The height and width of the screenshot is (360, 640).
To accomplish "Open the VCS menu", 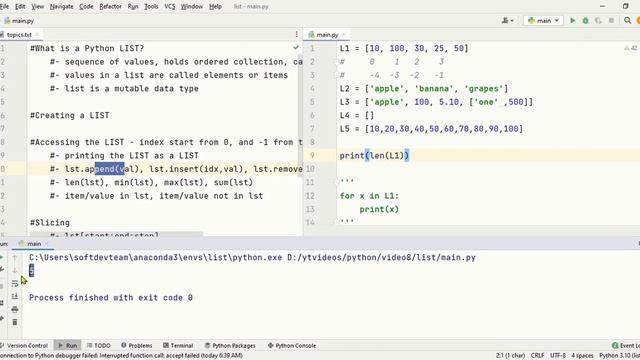I will coord(169,7).
